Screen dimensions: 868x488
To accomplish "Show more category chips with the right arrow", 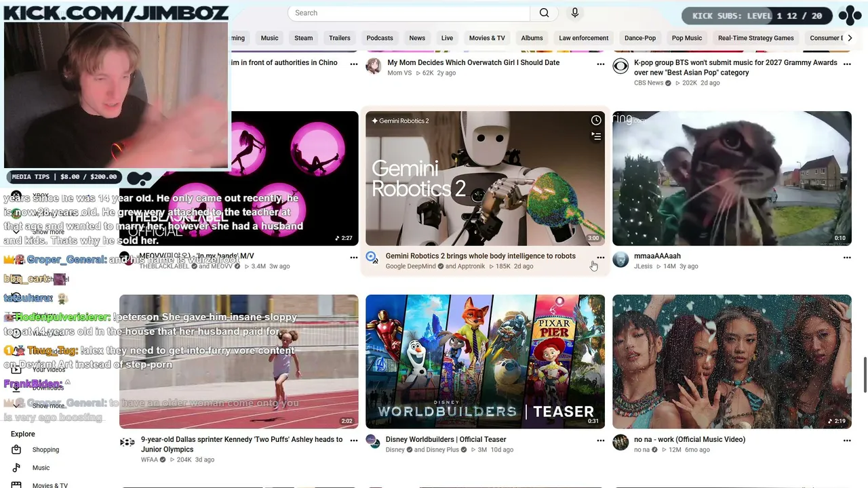I will (x=850, y=38).
